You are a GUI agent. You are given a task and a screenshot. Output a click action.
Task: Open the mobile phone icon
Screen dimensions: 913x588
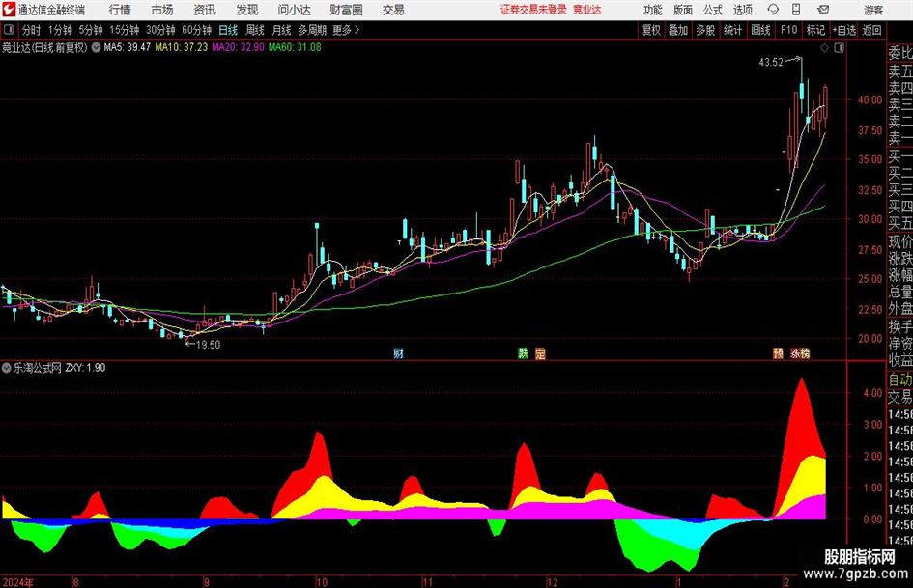pyautogui.click(x=796, y=10)
